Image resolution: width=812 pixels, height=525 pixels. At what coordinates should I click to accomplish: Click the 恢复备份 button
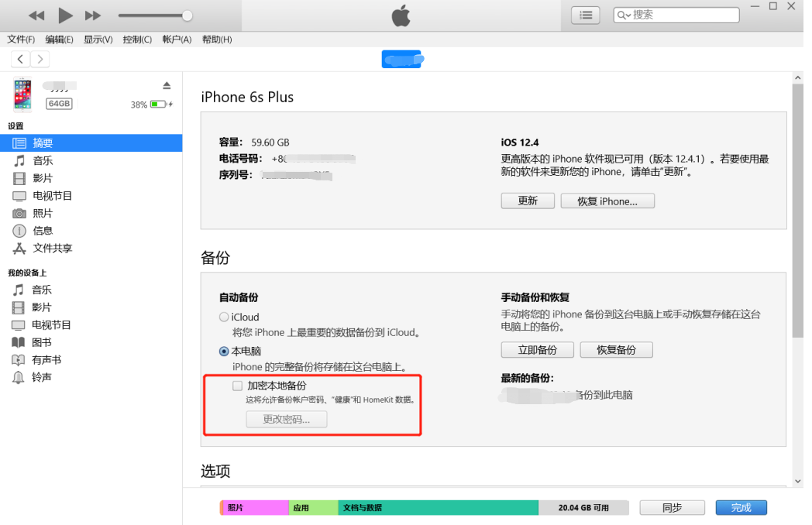coord(616,350)
